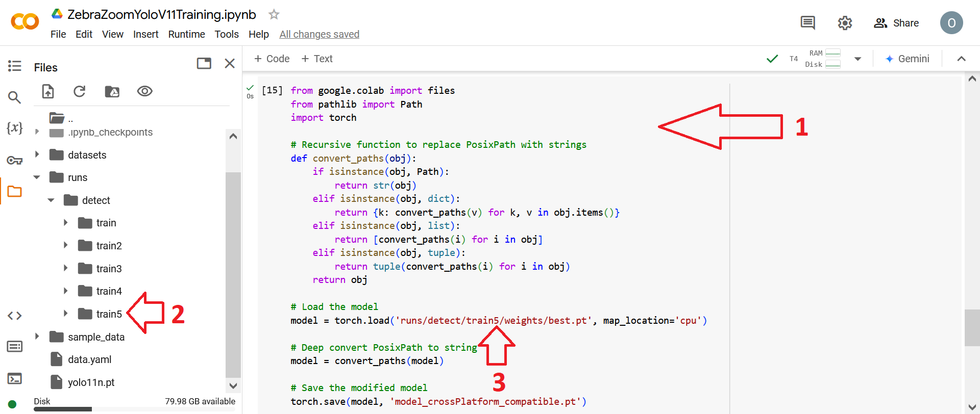Click the RAM and Disk usage indicator

pos(823,59)
